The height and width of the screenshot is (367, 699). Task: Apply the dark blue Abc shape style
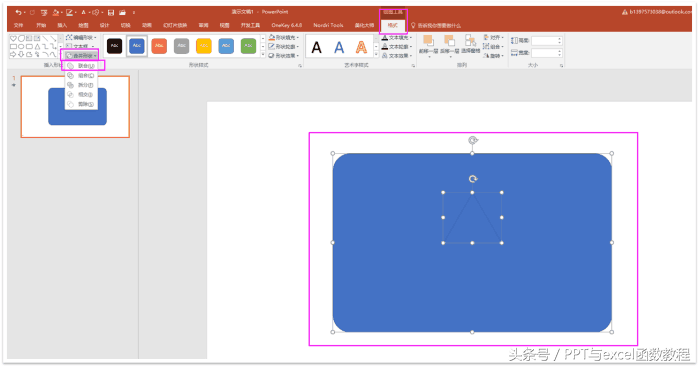137,46
